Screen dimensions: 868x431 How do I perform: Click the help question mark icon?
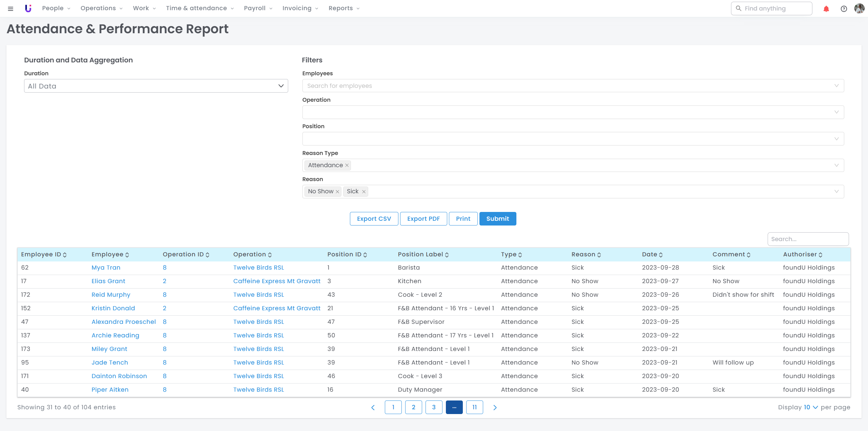[844, 9]
